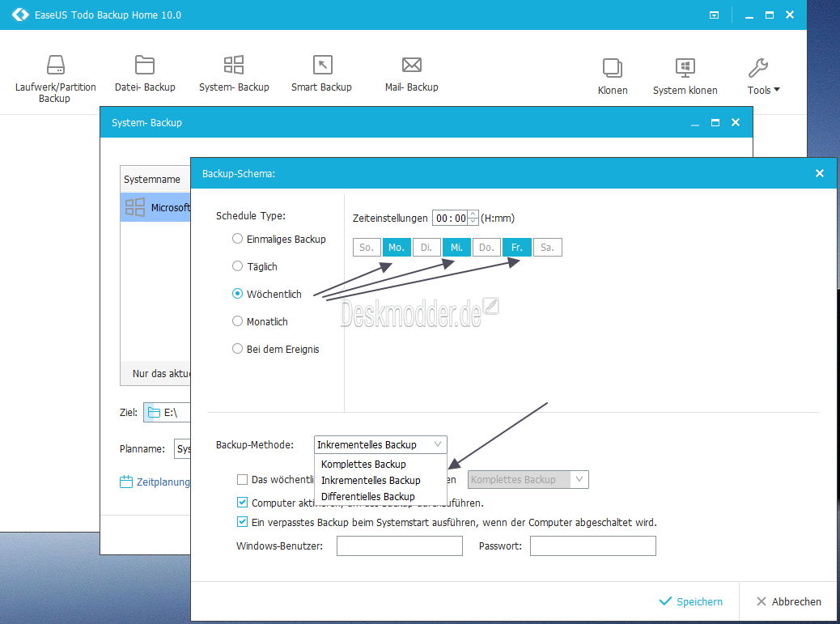Toggle Wednesday (Mi.) day button
Image resolution: width=840 pixels, height=624 pixels.
point(456,248)
